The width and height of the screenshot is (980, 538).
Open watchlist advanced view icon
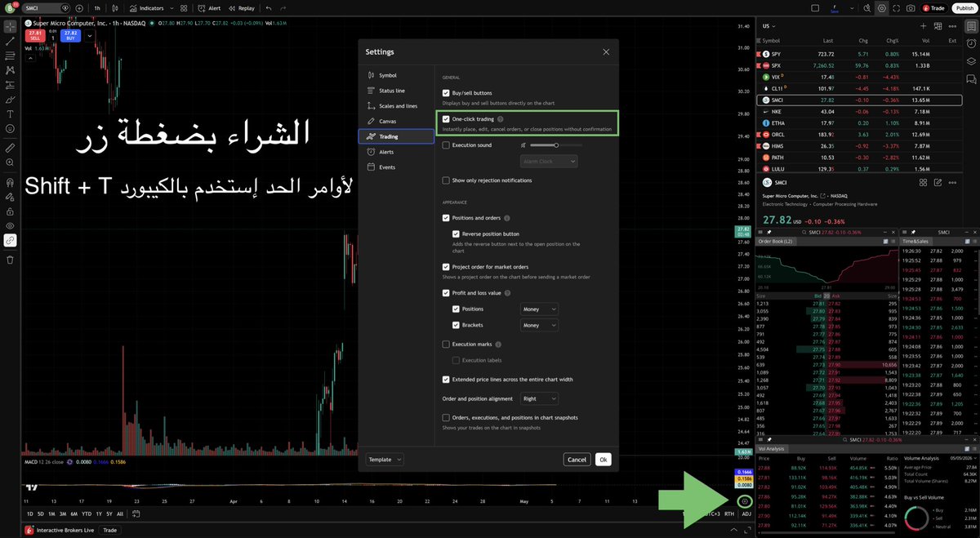tap(936, 26)
